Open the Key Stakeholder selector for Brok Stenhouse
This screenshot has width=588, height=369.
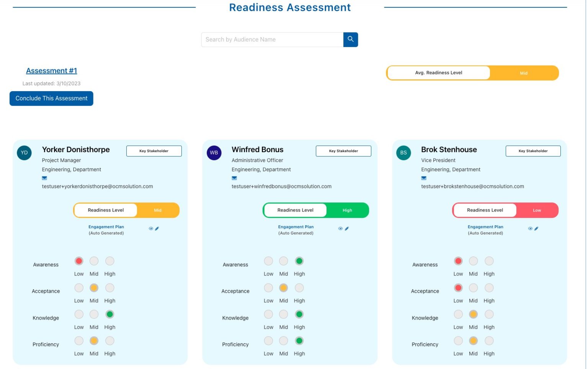pyautogui.click(x=533, y=151)
